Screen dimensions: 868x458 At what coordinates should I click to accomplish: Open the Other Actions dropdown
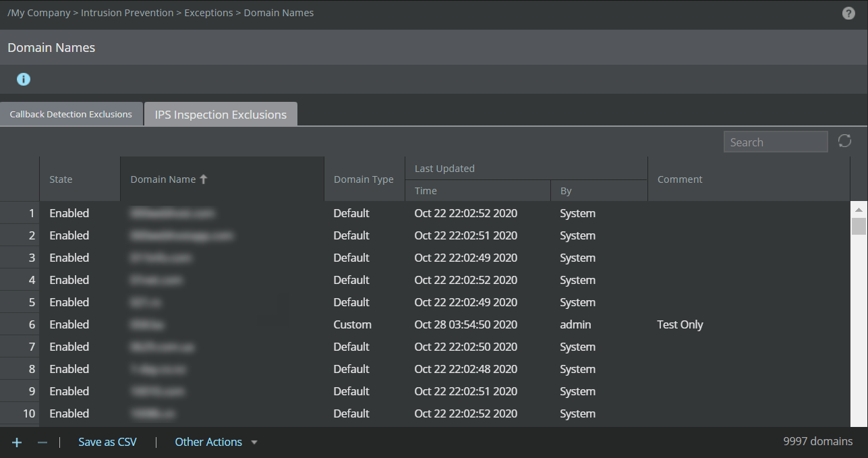pyautogui.click(x=216, y=442)
